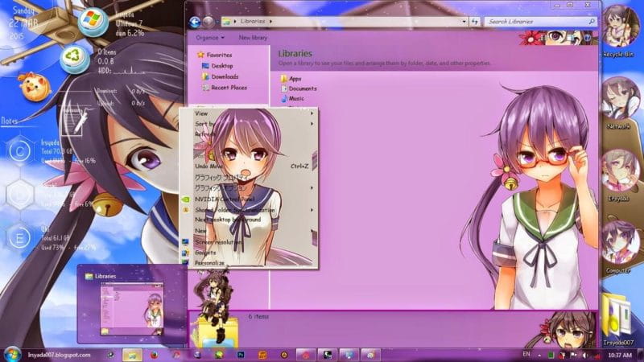The image size is (644, 362).
Task: Open the Irsyada007 folder icon on desktop
Action: tap(618, 320)
